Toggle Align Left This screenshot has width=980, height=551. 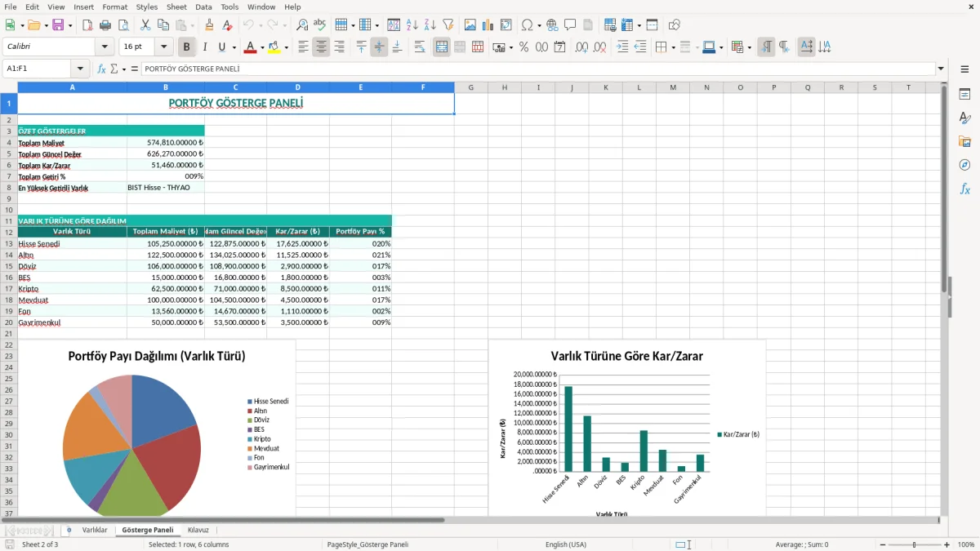click(303, 47)
